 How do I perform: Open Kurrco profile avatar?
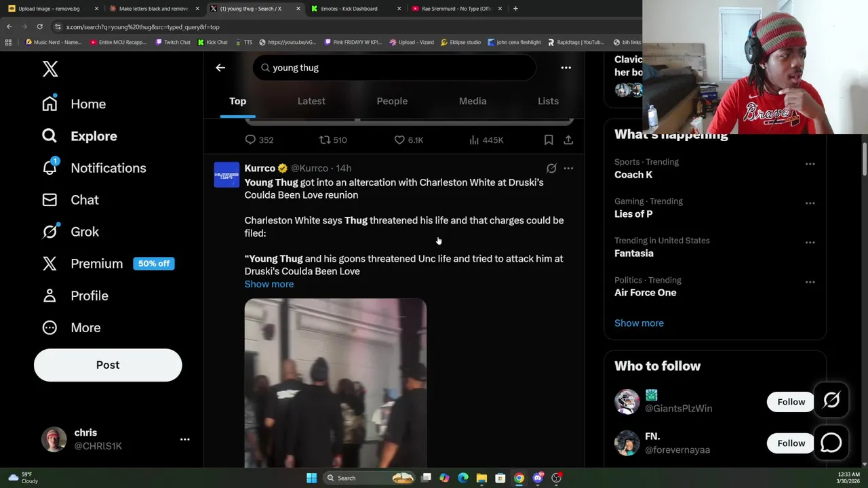coord(226,175)
